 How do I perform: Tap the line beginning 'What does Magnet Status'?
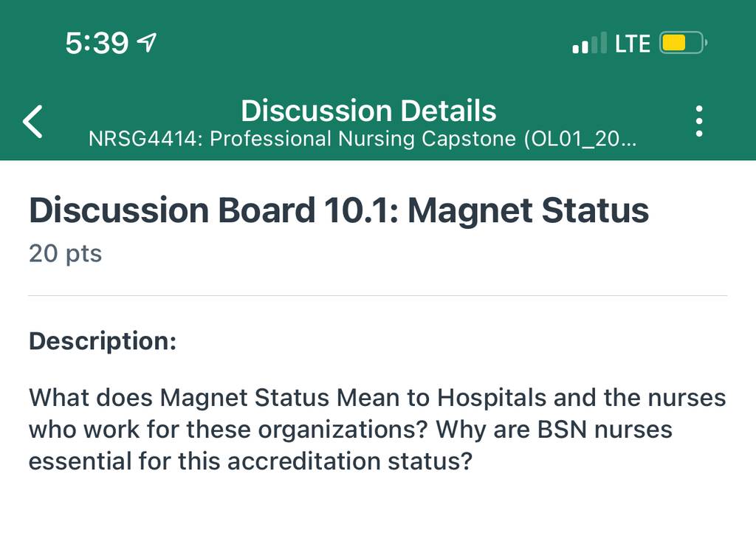click(x=377, y=398)
